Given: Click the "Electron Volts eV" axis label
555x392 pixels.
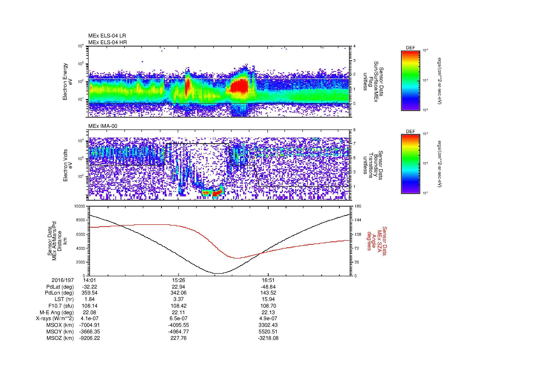Looking at the screenshot, I should click(68, 165).
